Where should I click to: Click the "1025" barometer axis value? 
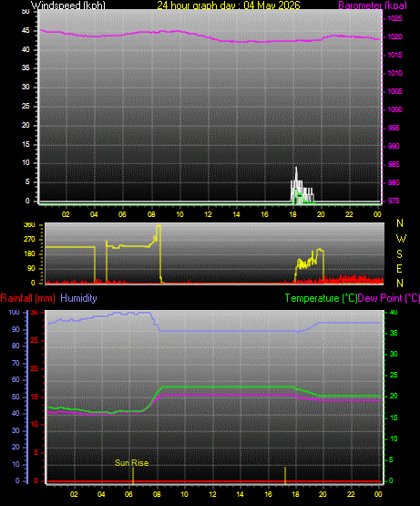394,18
